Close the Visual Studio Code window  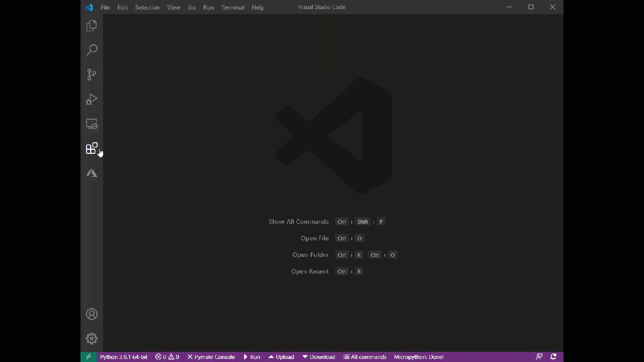[x=552, y=7]
